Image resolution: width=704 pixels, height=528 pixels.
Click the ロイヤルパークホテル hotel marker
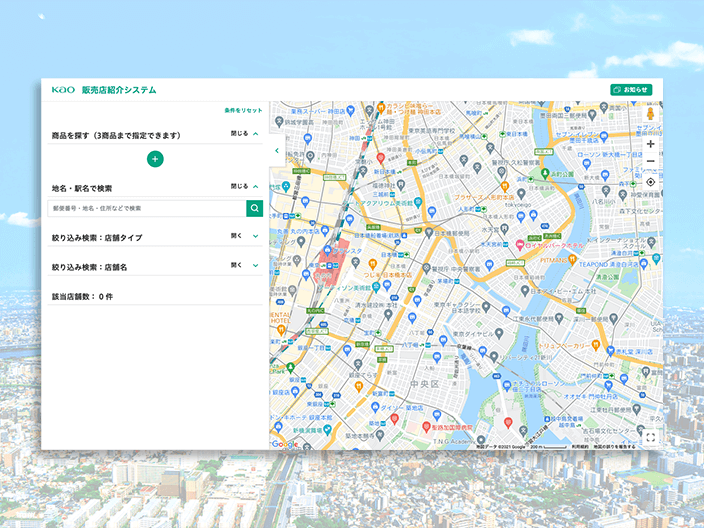(520, 245)
